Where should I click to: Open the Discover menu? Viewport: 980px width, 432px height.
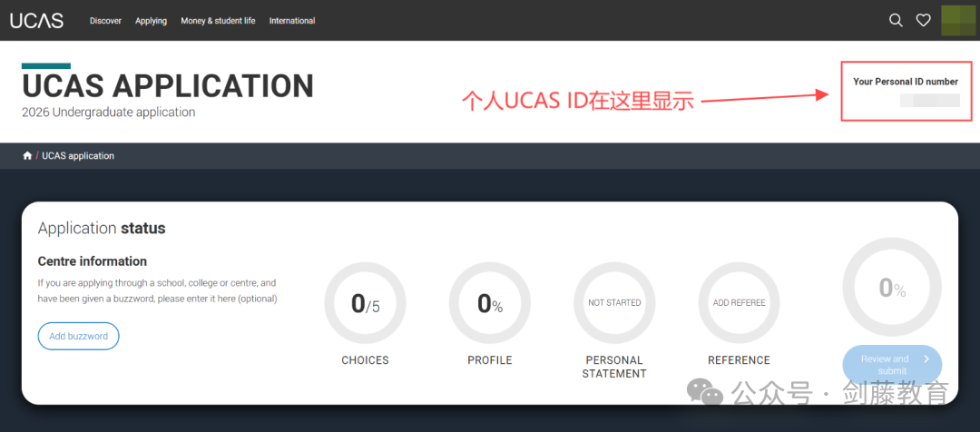(105, 21)
